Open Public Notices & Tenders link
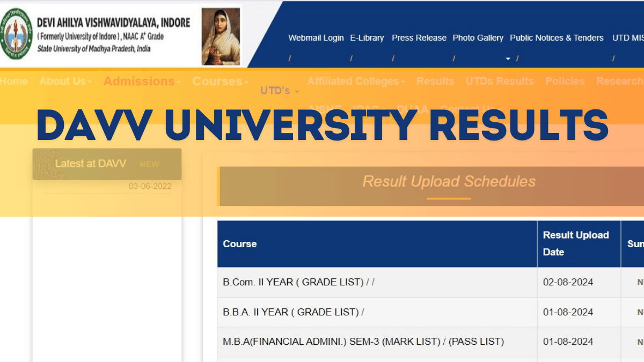Screen dimensions: 644x362 557,38
